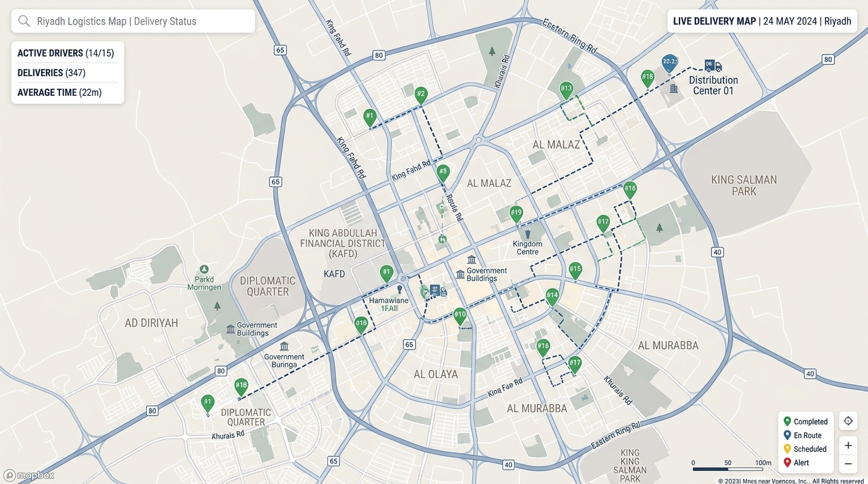The width and height of the screenshot is (868, 484).
Task: Open marker #19 above Kingdom Centre
Action: (x=517, y=214)
